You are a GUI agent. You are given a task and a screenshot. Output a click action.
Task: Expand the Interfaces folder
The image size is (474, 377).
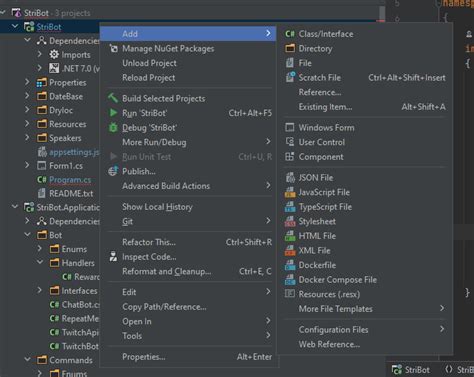pyautogui.click(x=40, y=290)
